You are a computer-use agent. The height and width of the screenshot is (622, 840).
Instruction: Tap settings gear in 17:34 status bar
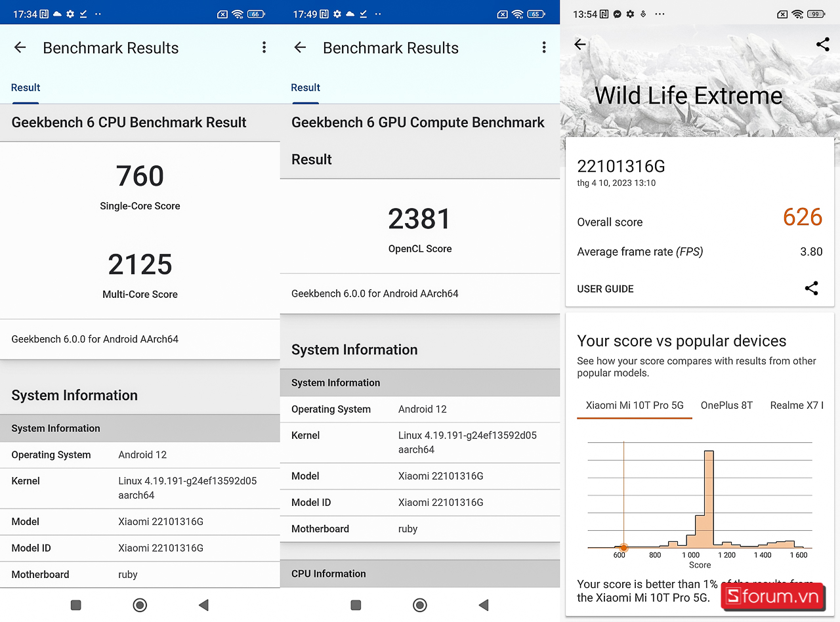click(x=70, y=14)
